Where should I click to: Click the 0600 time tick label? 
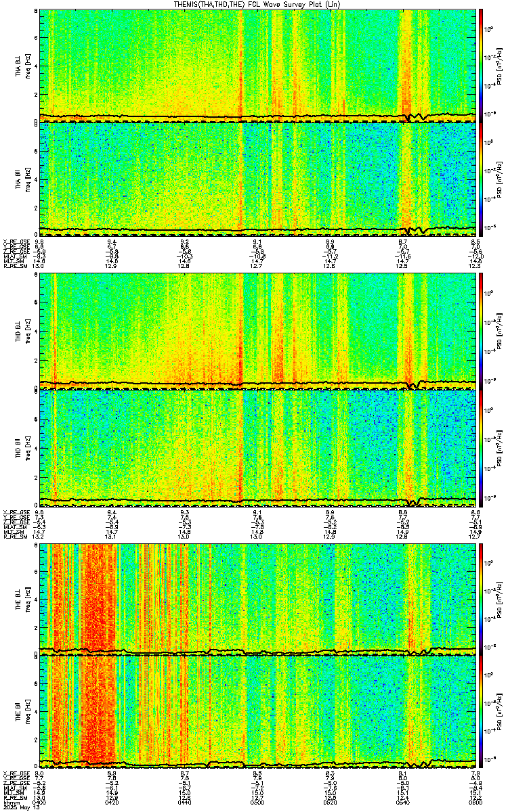pyautogui.click(x=475, y=802)
